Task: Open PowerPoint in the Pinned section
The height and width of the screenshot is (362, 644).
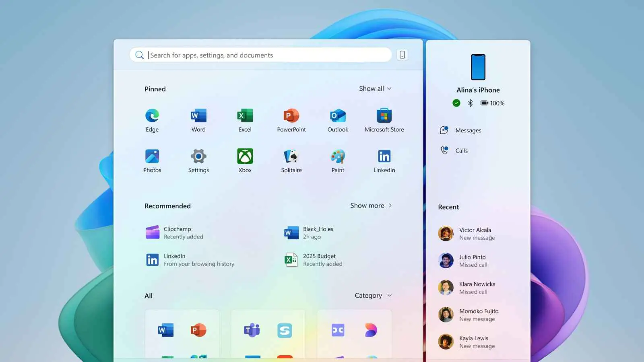Action: [291, 120]
